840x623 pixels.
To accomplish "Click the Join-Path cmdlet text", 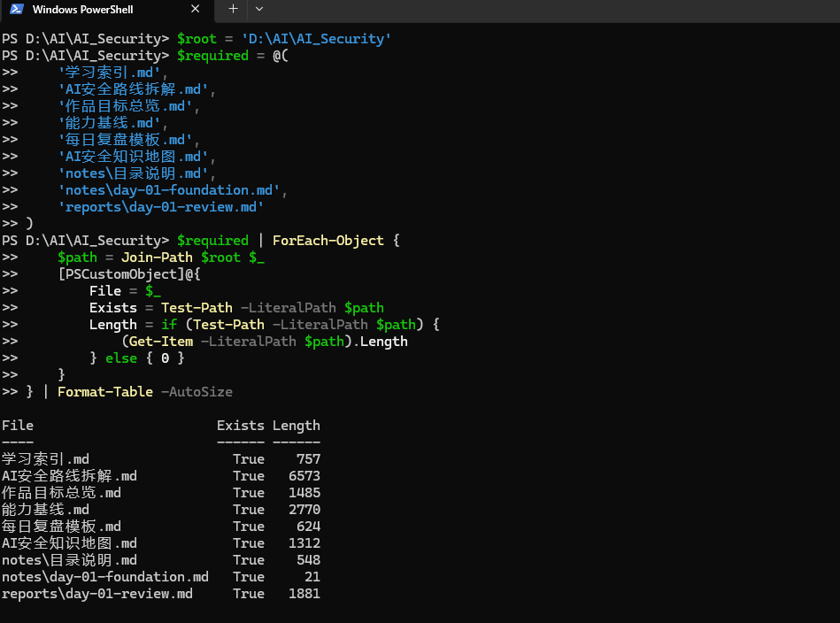I will click(x=157, y=258).
